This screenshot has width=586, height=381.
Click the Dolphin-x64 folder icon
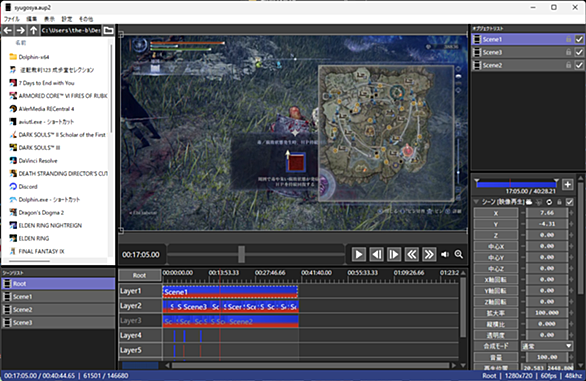tap(13, 57)
